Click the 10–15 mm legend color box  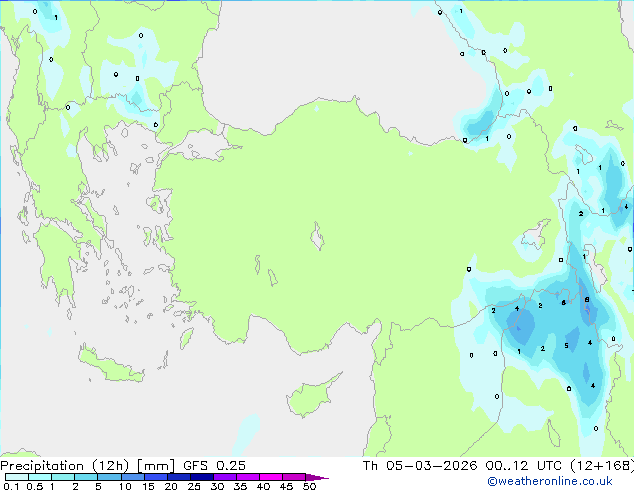click(132, 477)
